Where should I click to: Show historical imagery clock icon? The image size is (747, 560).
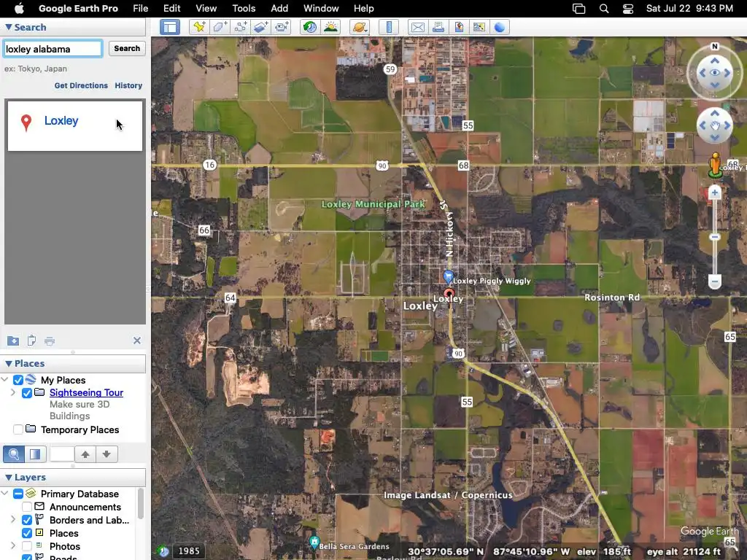click(x=310, y=27)
